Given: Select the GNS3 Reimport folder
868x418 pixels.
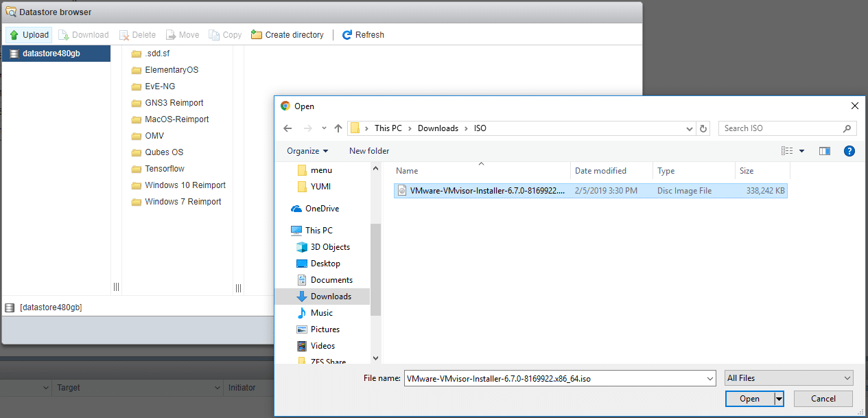Looking at the screenshot, I should pyautogui.click(x=167, y=103).
